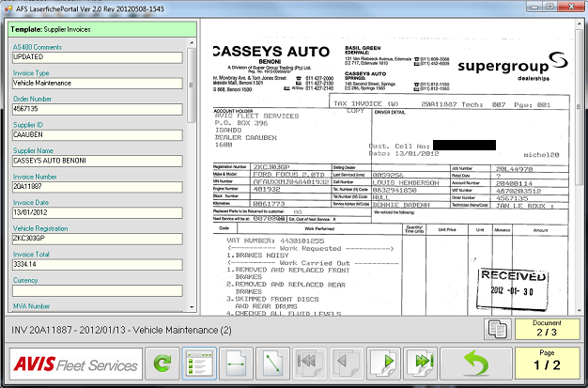
Task: Click the Supplier Name field
Action: [98, 161]
